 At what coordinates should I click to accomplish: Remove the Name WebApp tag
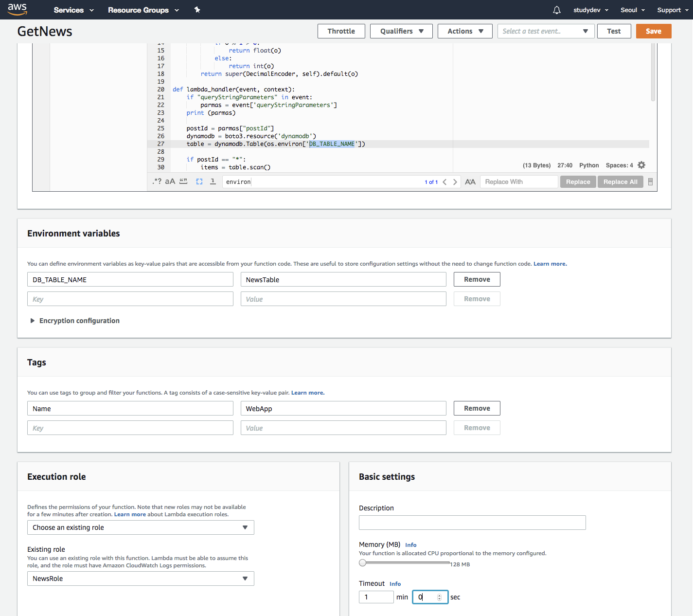pyautogui.click(x=477, y=408)
